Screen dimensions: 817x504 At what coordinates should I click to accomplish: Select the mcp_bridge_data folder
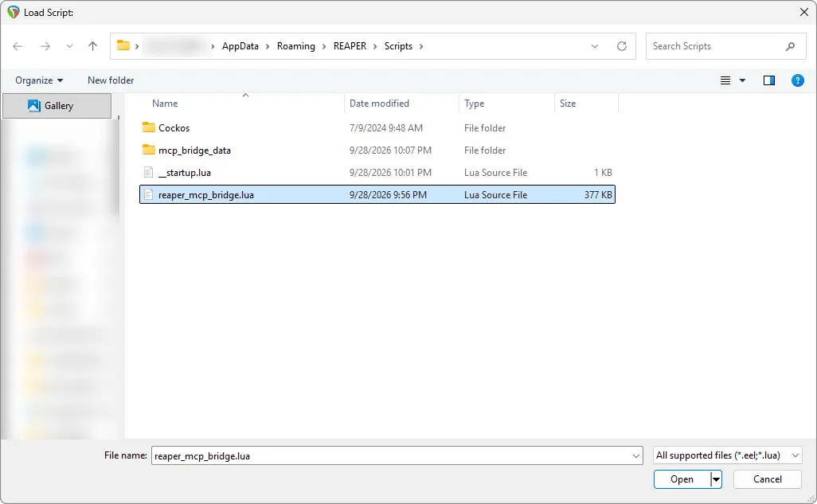pyautogui.click(x=377, y=150)
